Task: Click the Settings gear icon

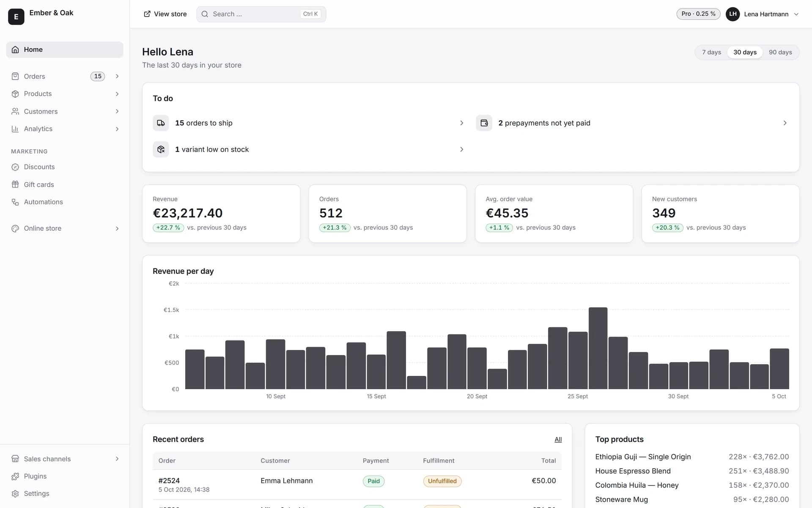Action: point(15,494)
